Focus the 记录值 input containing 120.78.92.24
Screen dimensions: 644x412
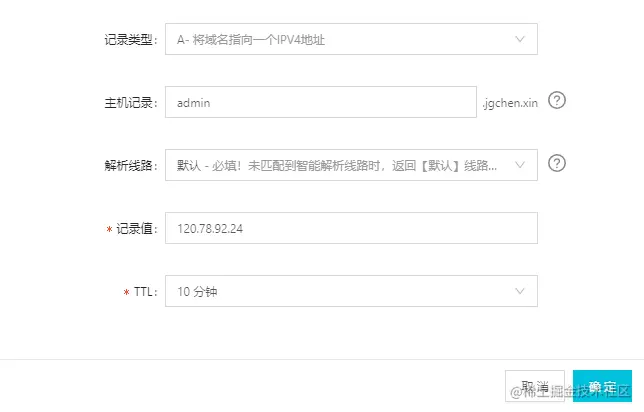coord(351,228)
